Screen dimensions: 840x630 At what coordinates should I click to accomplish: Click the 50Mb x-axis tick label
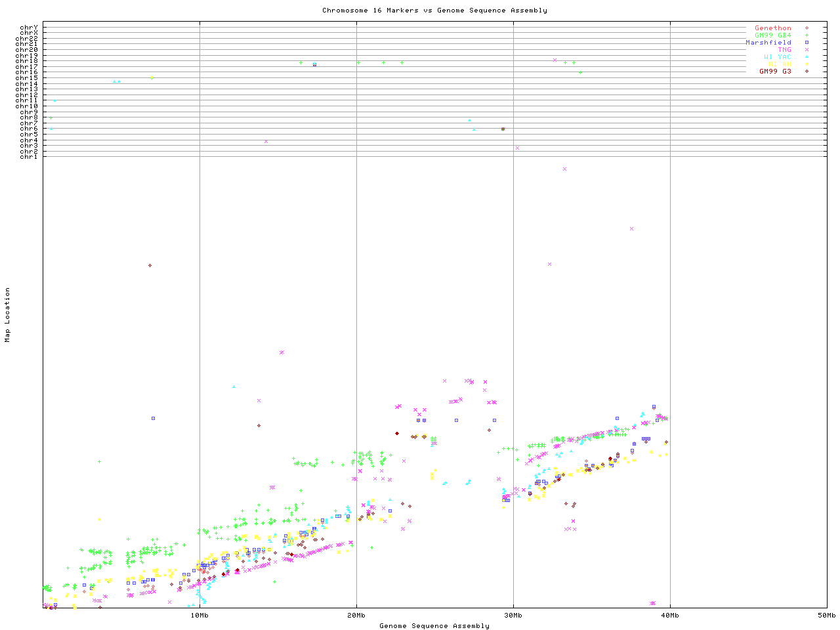826,616
